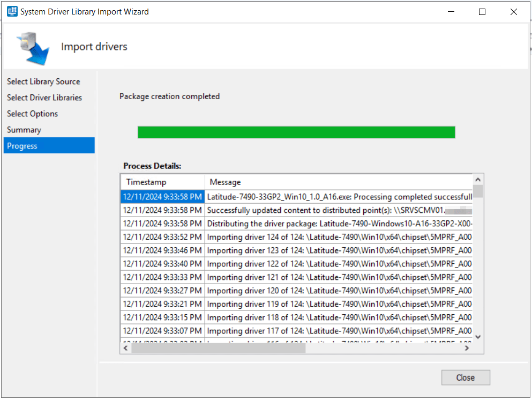Click the vertical scrollbar up arrow
532x400 pixels.
478,179
